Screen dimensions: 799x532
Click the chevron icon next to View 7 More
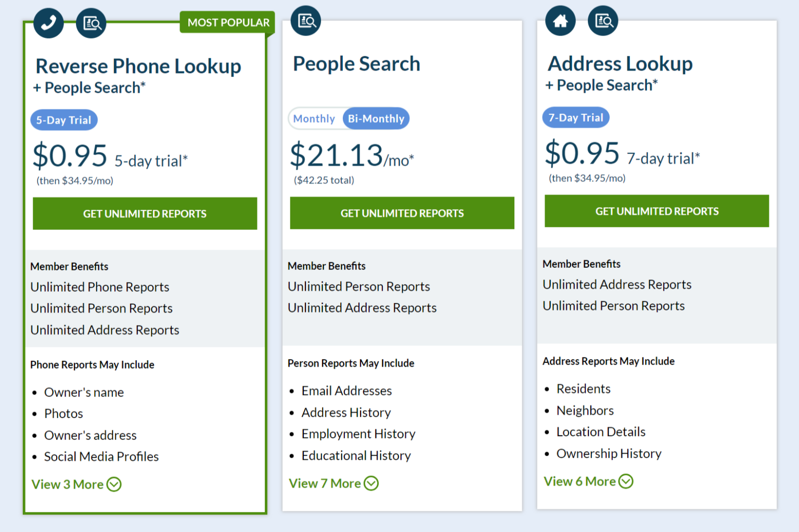[371, 483]
